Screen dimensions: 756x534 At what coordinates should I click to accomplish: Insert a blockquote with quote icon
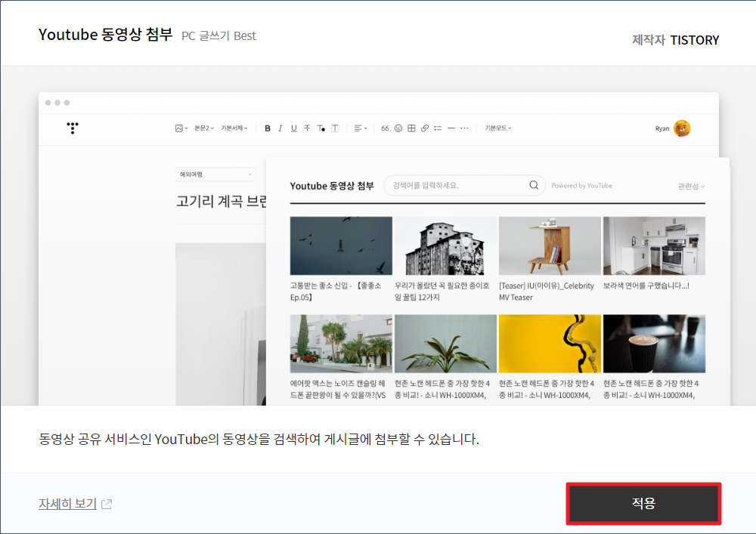coord(385,128)
